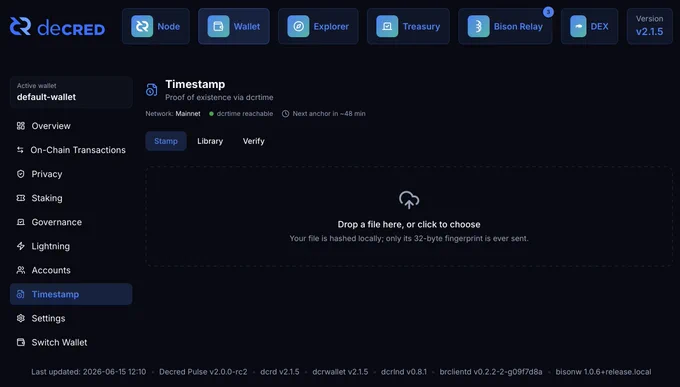Click the 'dcrtime reachable' status text
Viewport: 680px width, 387px height.
point(245,114)
